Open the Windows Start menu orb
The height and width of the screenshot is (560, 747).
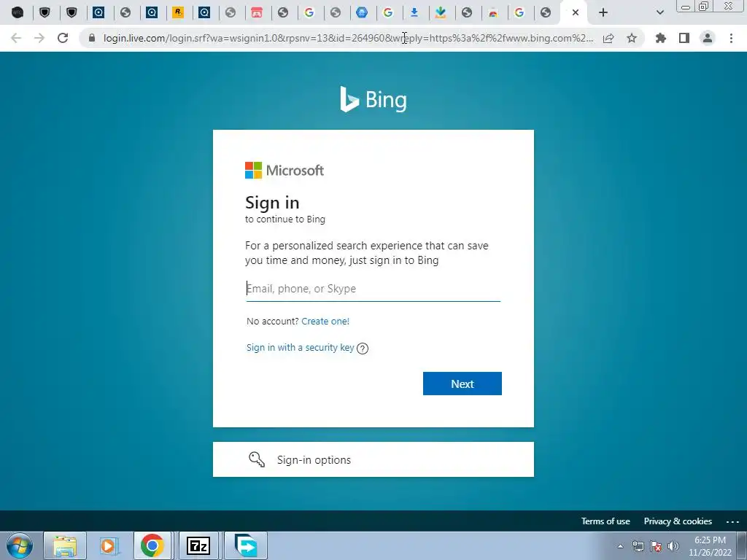point(20,545)
